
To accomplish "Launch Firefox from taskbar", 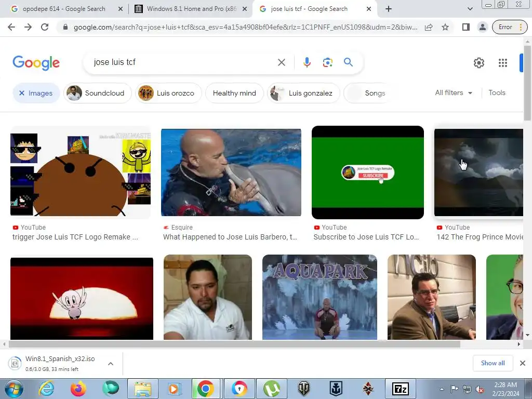I will 78,389.
